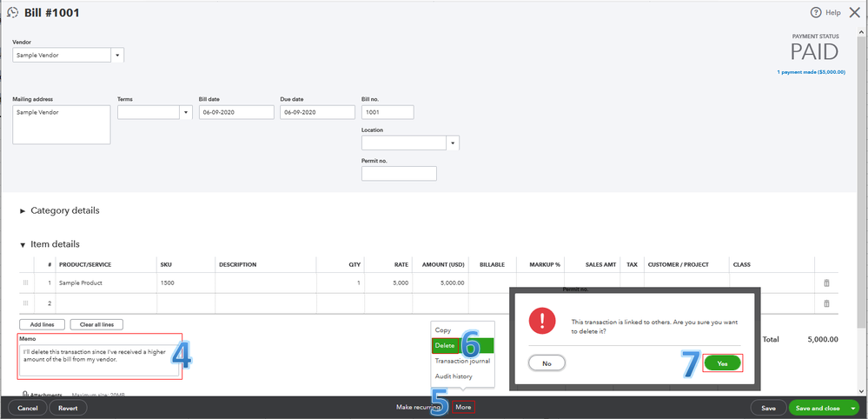Click the Terms field

tap(149, 112)
